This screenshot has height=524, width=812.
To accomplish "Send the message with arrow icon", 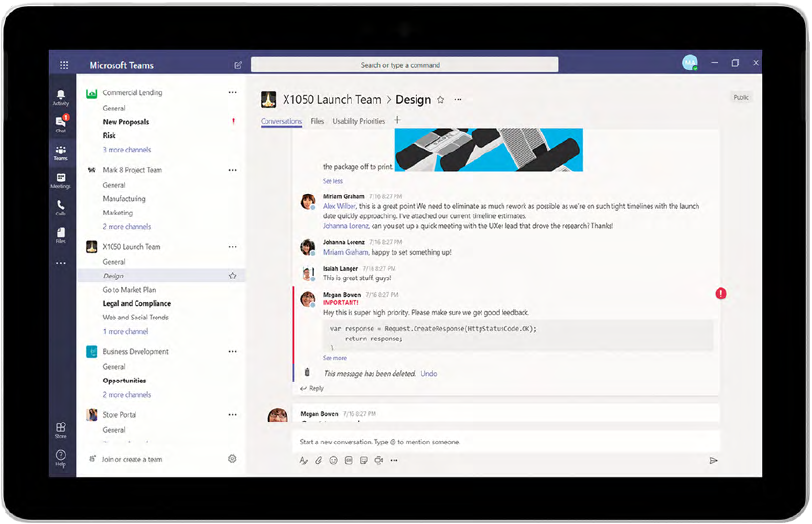I will tap(713, 460).
